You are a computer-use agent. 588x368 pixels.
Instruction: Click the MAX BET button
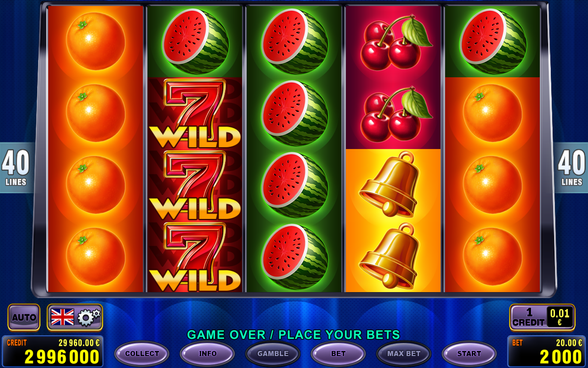[404, 354]
